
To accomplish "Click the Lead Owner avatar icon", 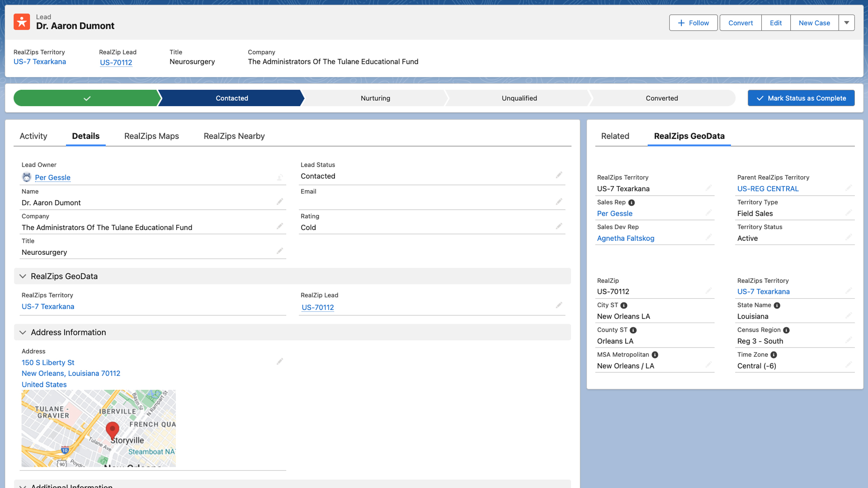I will [x=27, y=177].
